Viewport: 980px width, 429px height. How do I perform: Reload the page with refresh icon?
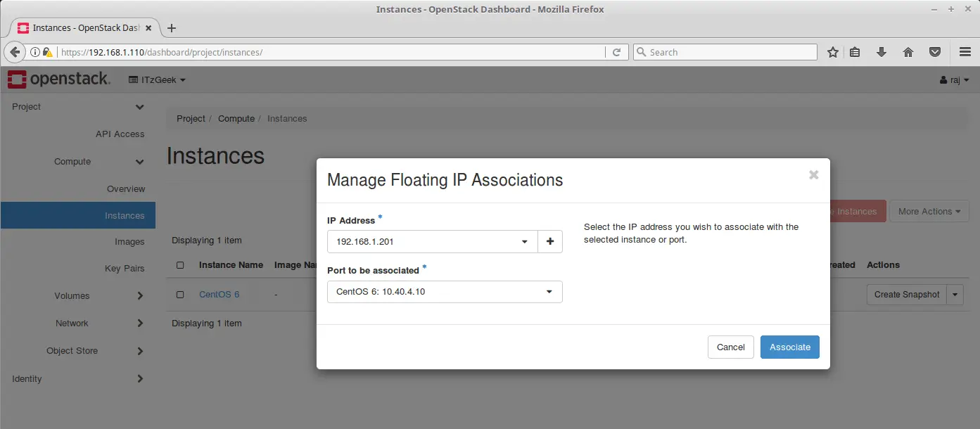point(616,52)
